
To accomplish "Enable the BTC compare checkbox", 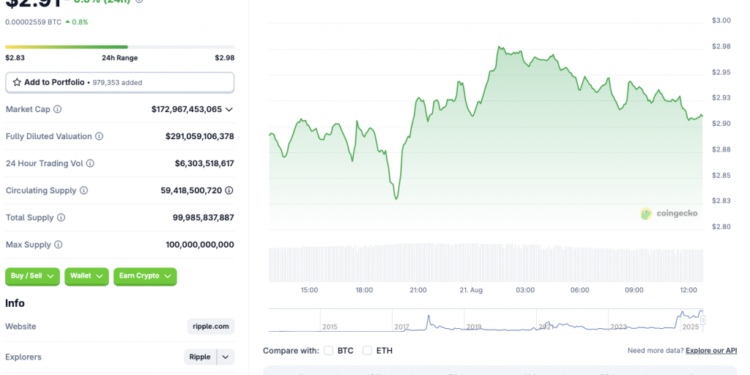I will point(328,351).
